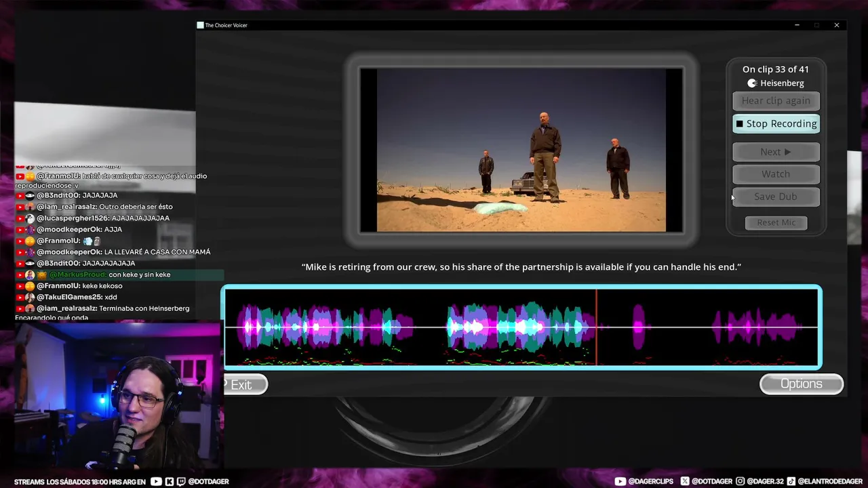This screenshot has height=488, width=868.
Task: Click the chat message 'xdd' from TakuElGames25
Action: tap(111, 297)
